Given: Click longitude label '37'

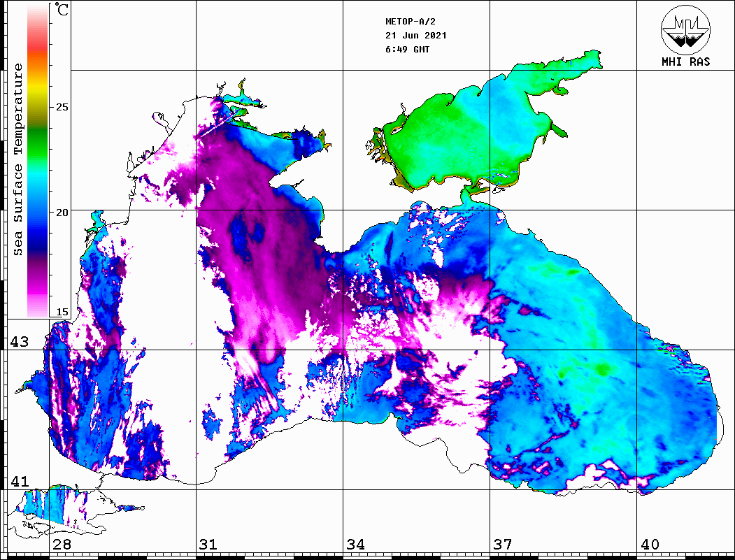Looking at the screenshot, I should point(503,545).
